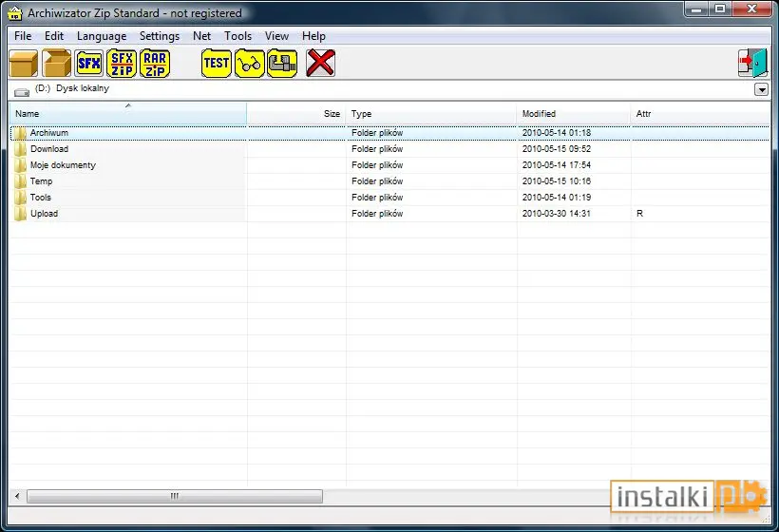This screenshot has height=532, width=779.
Task: Click the date 2010-05-14 01:19
Action: point(557,198)
